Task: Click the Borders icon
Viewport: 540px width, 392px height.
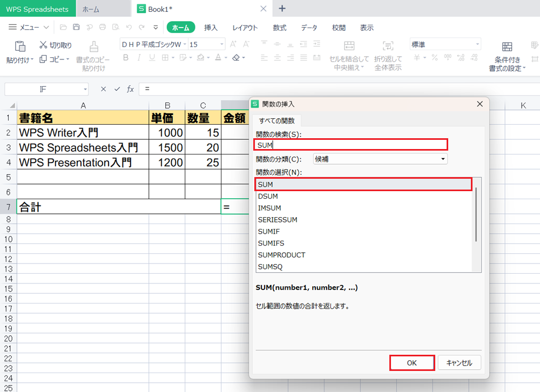Action: point(165,58)
